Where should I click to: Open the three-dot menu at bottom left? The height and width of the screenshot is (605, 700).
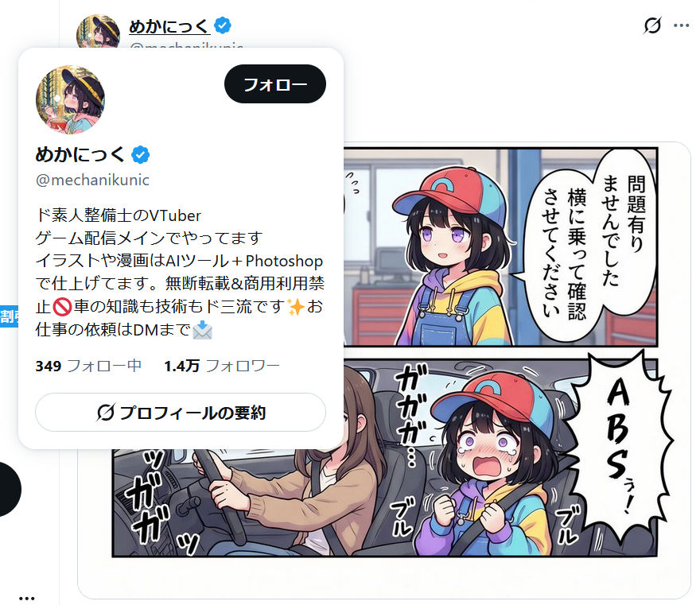(27, 599)
